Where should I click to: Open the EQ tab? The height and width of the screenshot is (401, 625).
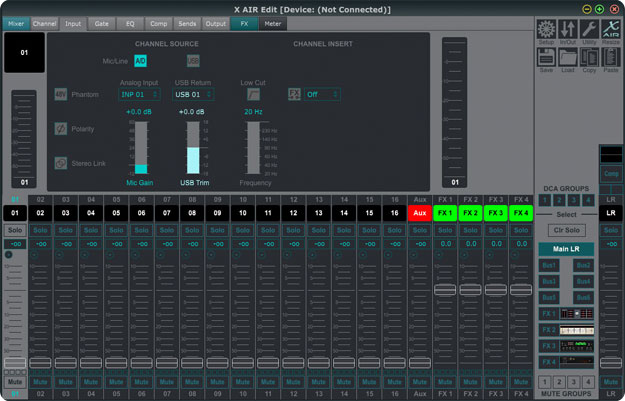click(130, 24)
